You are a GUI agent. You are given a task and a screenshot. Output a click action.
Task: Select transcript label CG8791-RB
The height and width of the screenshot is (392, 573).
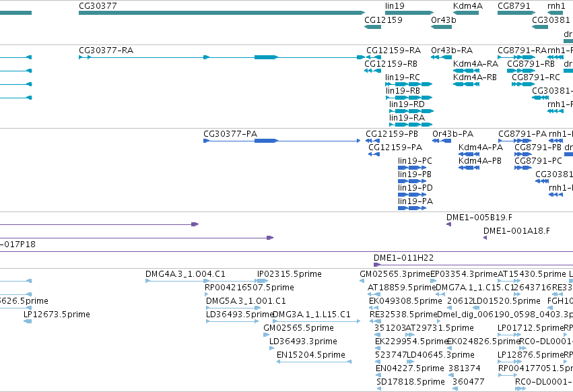coord(531,63)
